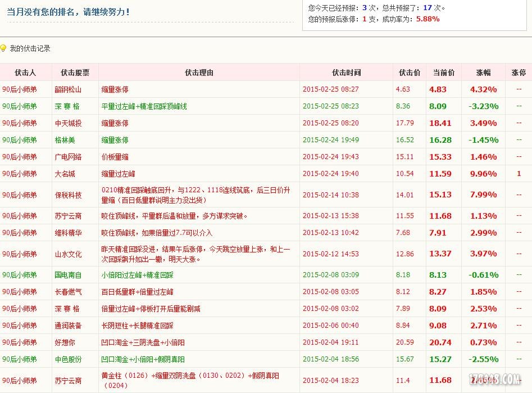532x393 pixels.
Task: Click the timestamp 2015-02-24 19:49
Action: [x=331, y=140]
